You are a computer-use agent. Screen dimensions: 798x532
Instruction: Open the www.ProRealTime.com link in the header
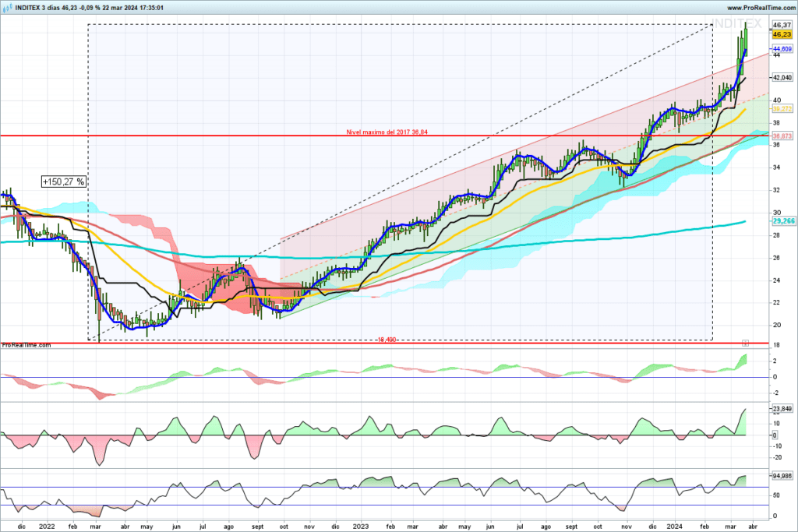tap(761, 8)
